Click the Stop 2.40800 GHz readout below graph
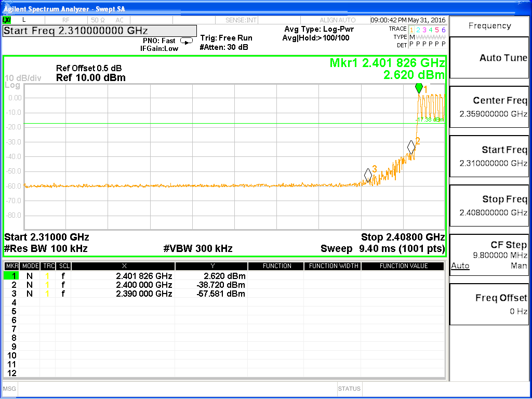The image size is (532, 399). coord(403,237)
